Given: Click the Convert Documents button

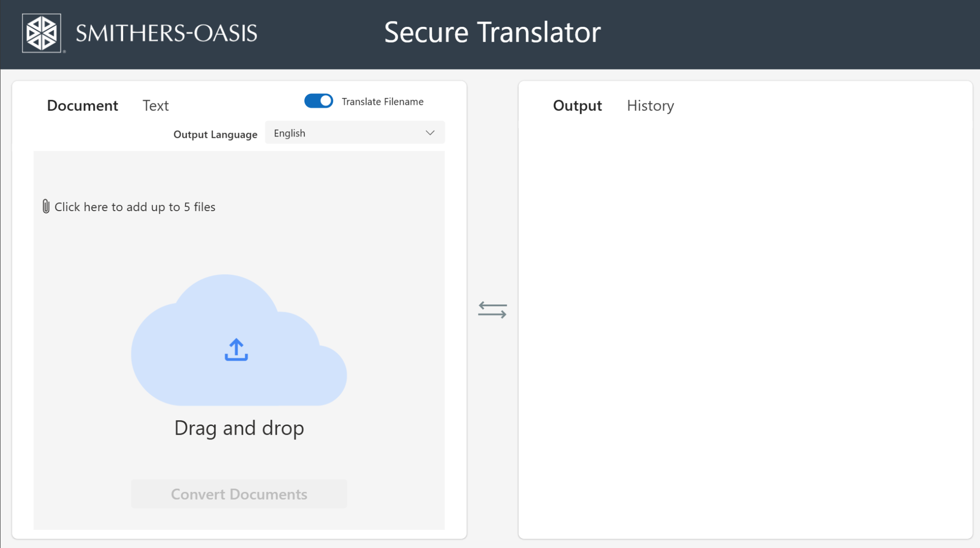Looking at the screenshot, I should (239, 494).
